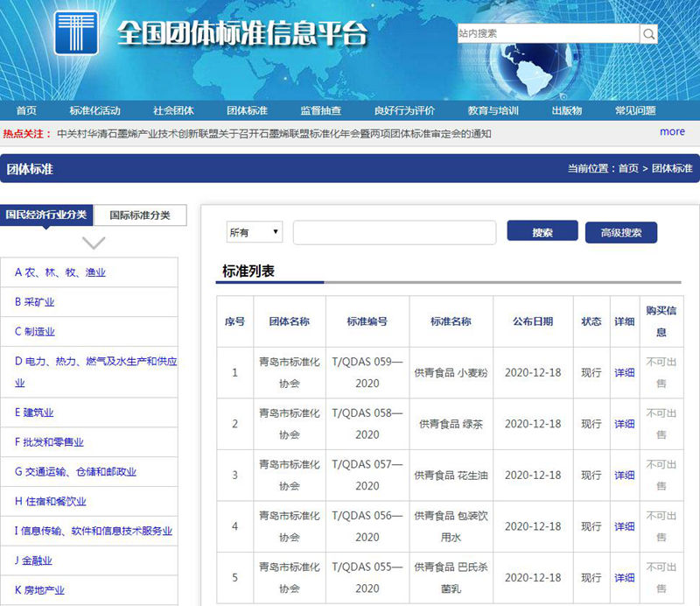The image size is (700, 606).
Task: Select category C 制造业
Action: tap(35, 332)
